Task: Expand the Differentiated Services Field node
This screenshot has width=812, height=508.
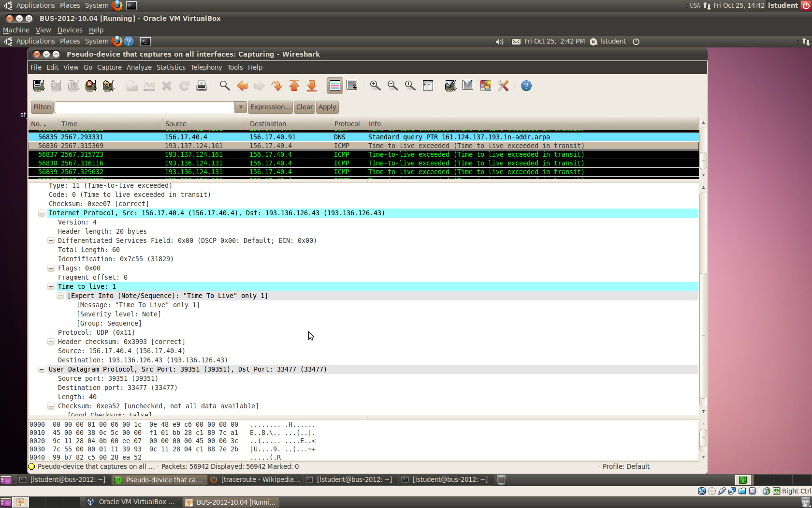Action: coord(51,240)
